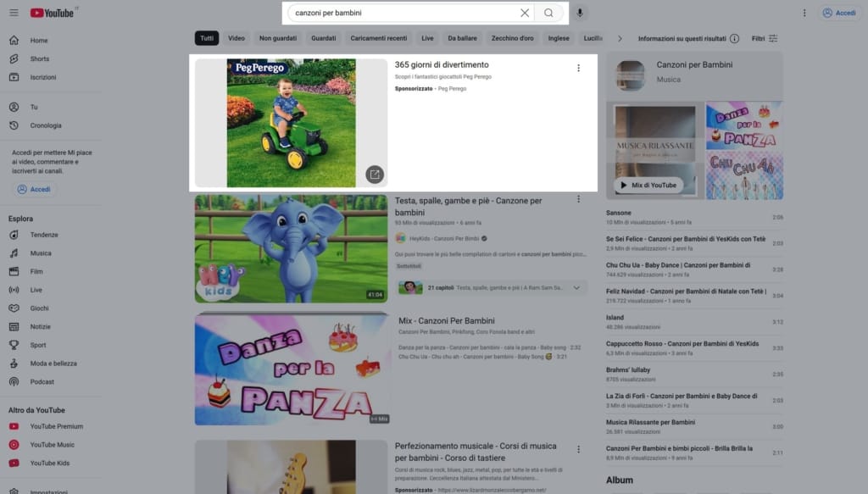Start voice search with microphone

point(580,13)
